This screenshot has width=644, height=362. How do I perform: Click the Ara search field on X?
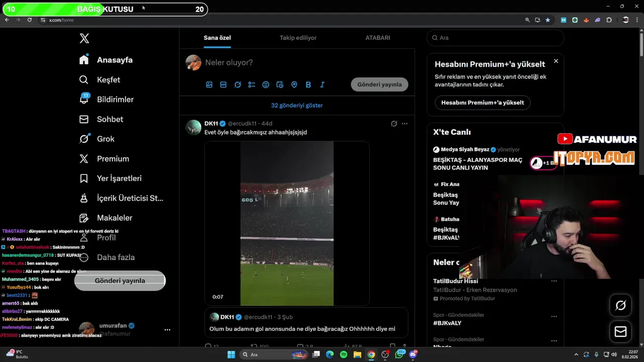(x=496, y=38)
